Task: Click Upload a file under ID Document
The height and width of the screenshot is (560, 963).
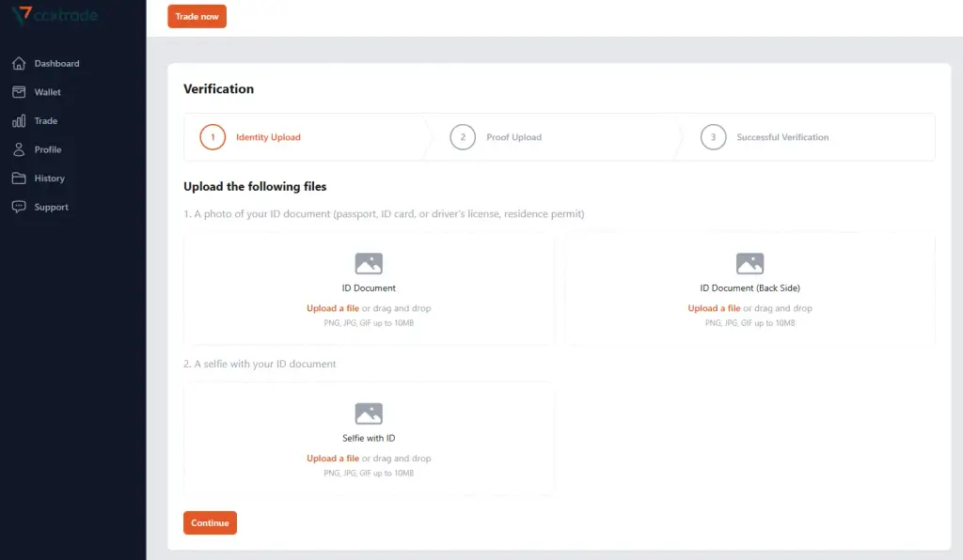Action: click(x=333, y=308)
